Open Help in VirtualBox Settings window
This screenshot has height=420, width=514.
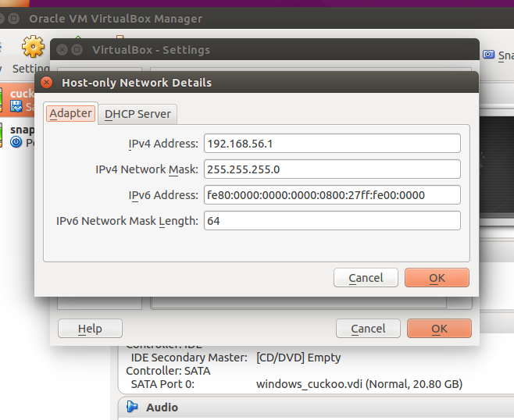click(x=90, y=329)
